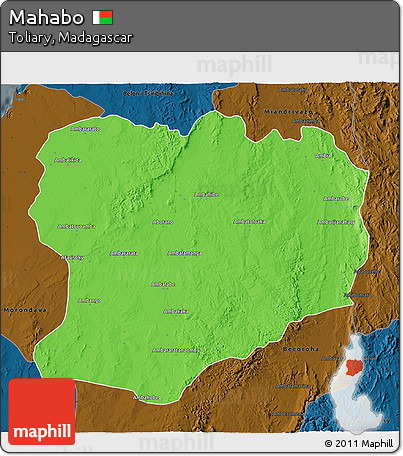Click the red maphill logo
This screenshot has width=403, height=456.
pyautogui.click(x=42, y=411)
